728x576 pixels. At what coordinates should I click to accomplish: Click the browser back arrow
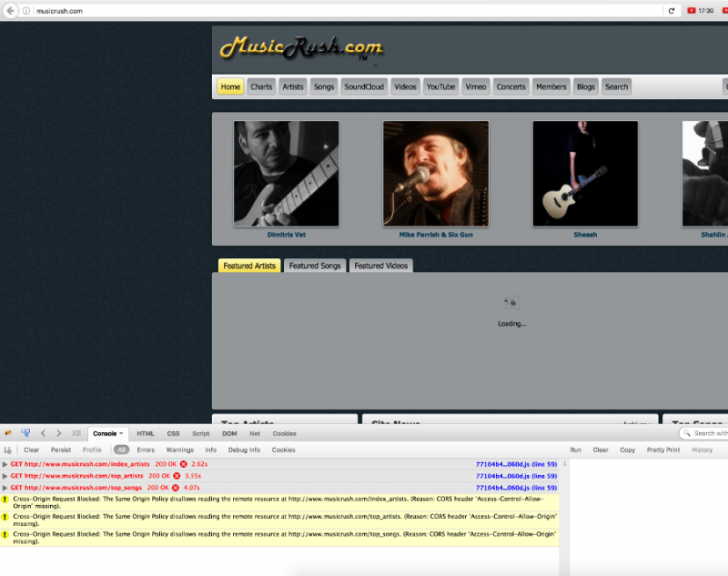click(x=9, y=11)
